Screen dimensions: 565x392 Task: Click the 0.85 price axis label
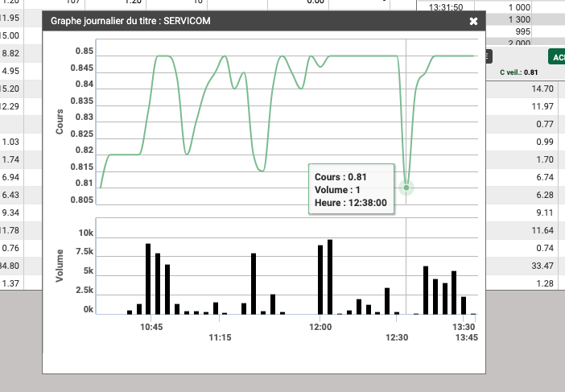(x=85, y=52)
